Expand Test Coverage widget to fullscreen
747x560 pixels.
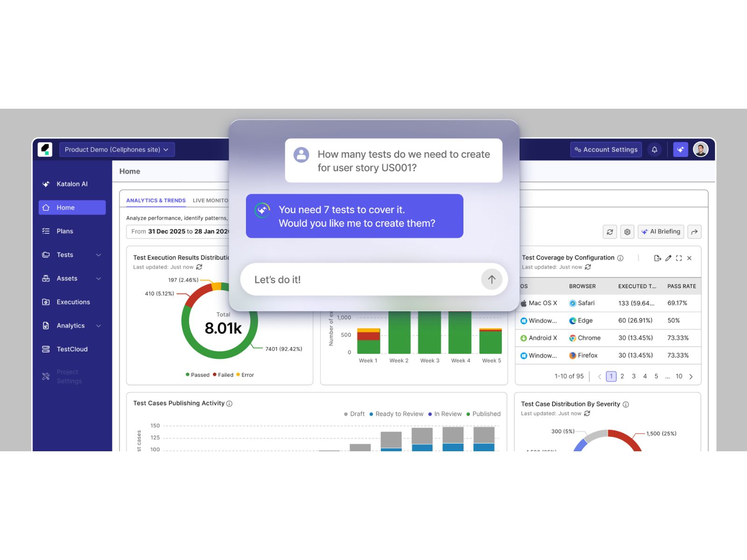point(679,258)
